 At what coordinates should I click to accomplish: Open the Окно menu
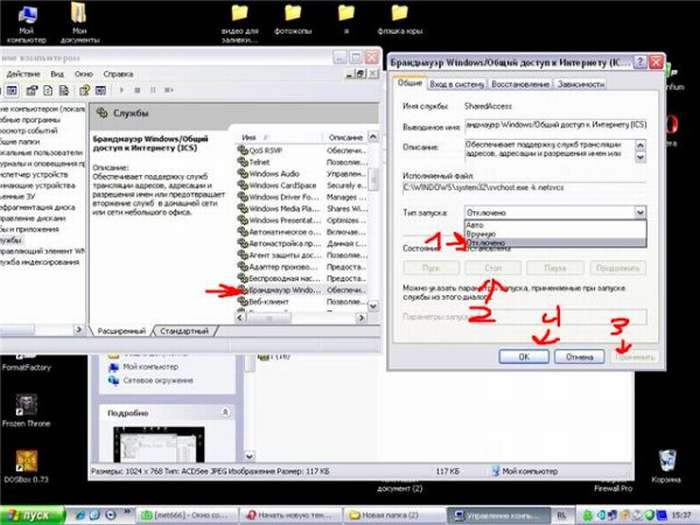(x=83, y=74)
